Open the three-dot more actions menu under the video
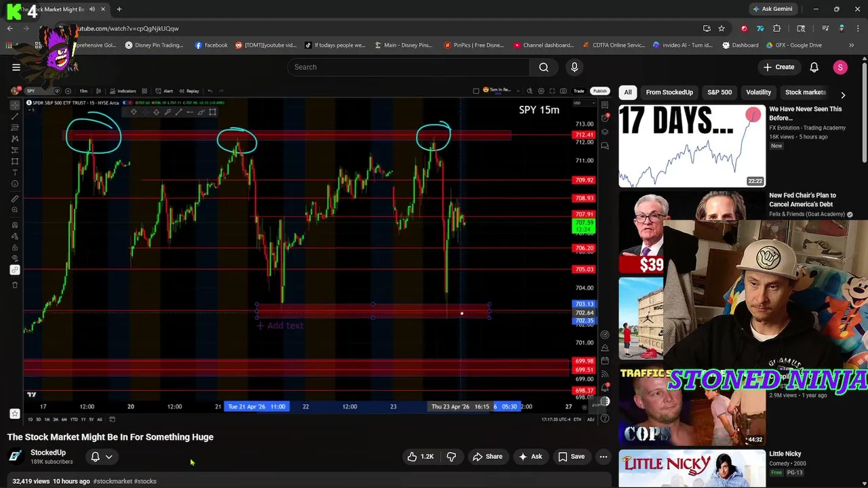 tap(603, 457)
